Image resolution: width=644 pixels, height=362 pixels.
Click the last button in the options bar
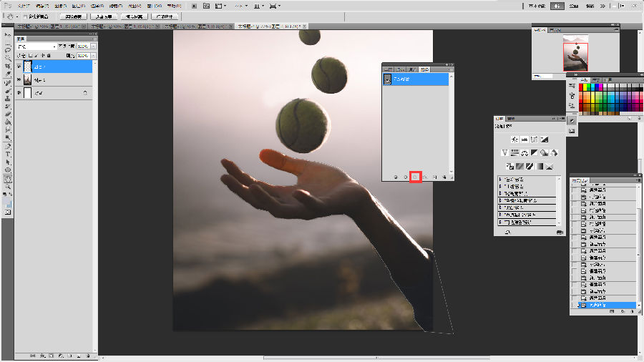pyautogui.click(x=165, y=16)
